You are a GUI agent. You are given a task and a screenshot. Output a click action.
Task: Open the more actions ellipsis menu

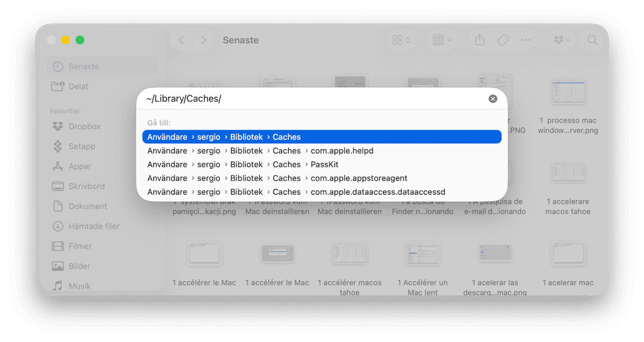[526, 40]
